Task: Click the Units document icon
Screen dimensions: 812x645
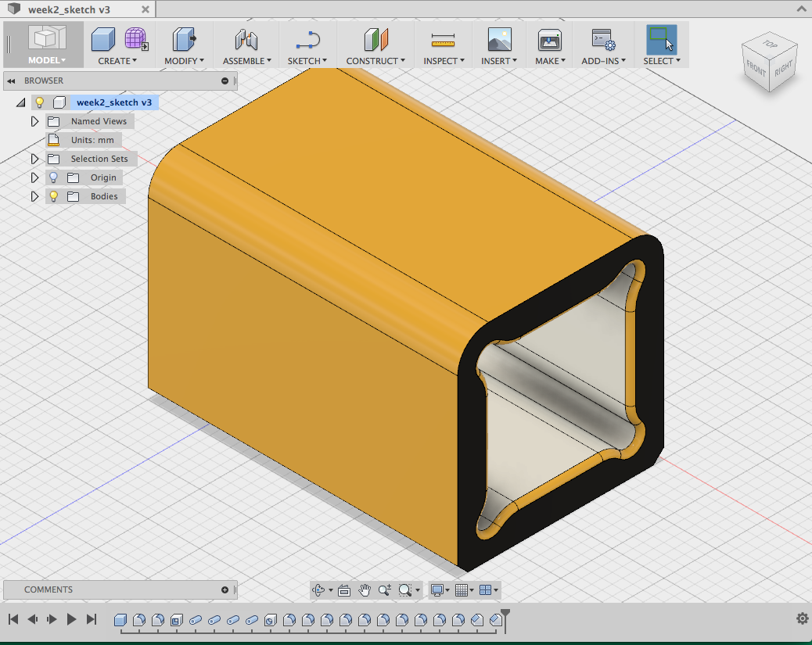Action: click(x=54, y=140)
